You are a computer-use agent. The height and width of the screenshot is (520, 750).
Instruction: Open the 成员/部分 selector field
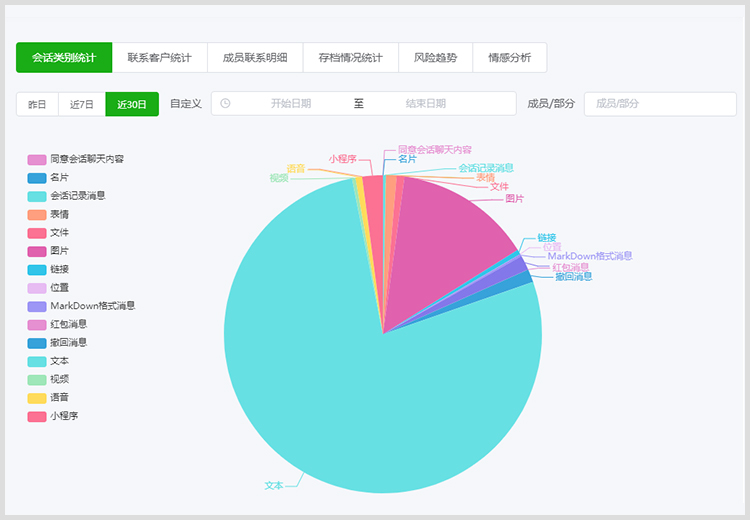click(x=660, y=104)
